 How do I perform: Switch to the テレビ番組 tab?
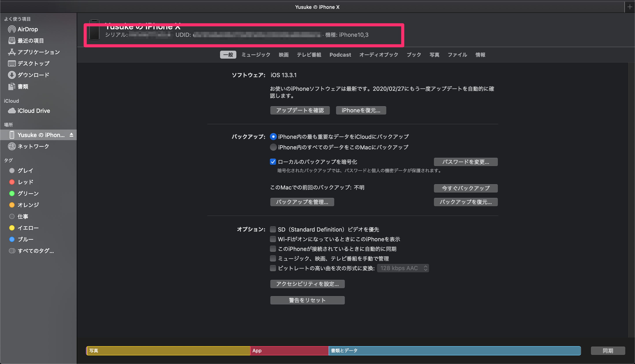pos(309,55)
